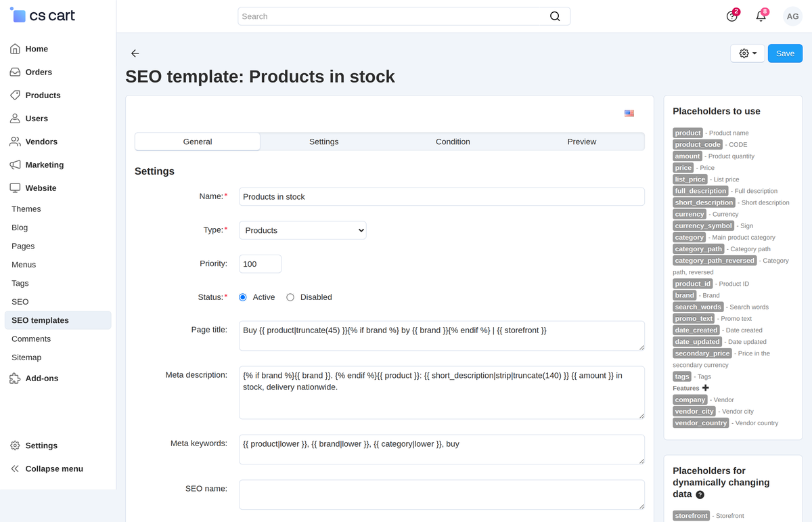Open the Preview tab
This screenshot has width=812, height=522.
pyautogui.click(x=582, y=142)
